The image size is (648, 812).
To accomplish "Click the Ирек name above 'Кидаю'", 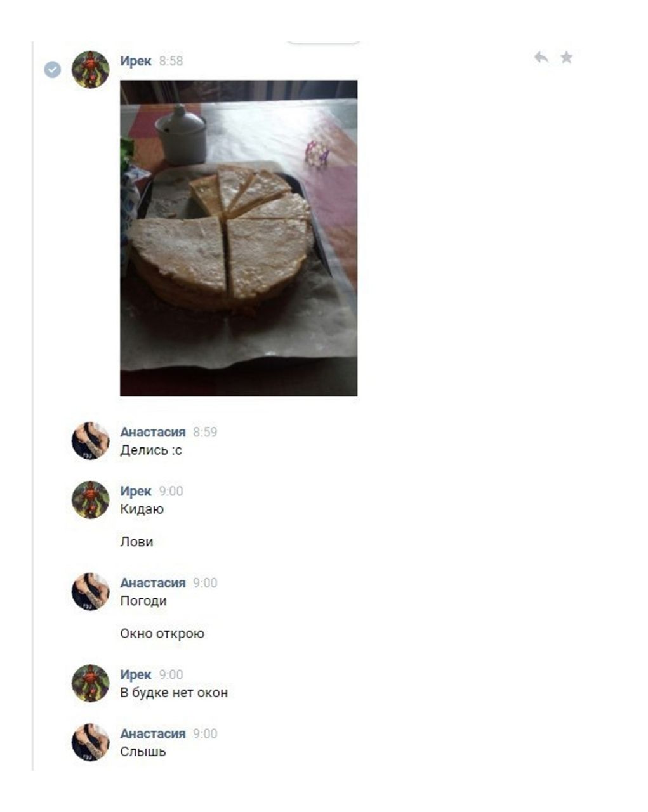I will [x=136, y=491].
